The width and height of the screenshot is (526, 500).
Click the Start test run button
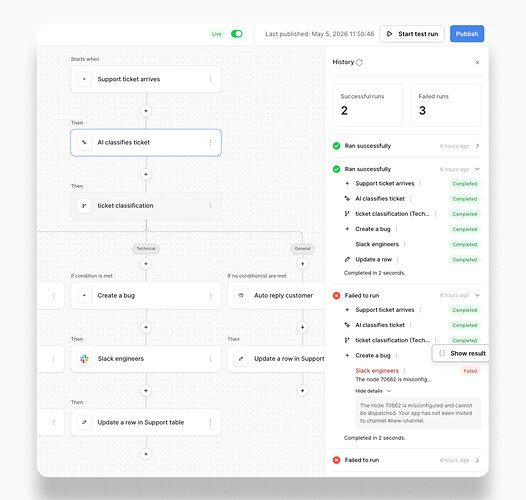point(412,34)
